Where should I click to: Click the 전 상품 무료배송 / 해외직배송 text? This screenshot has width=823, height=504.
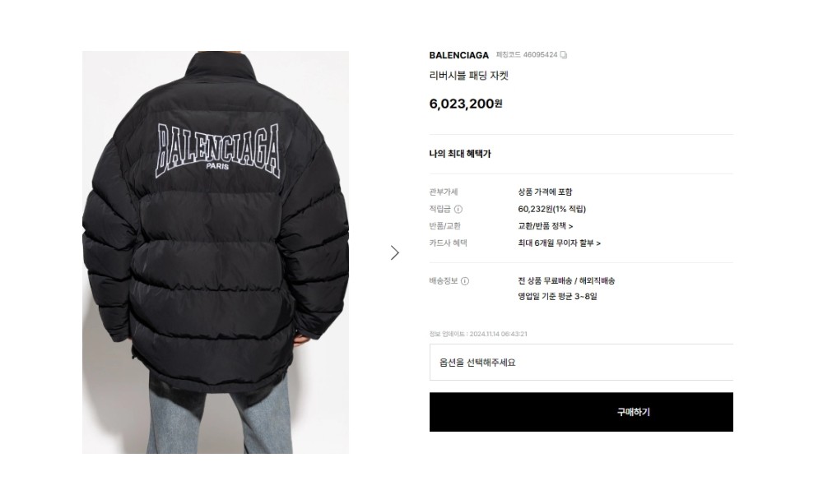point(566,281)
